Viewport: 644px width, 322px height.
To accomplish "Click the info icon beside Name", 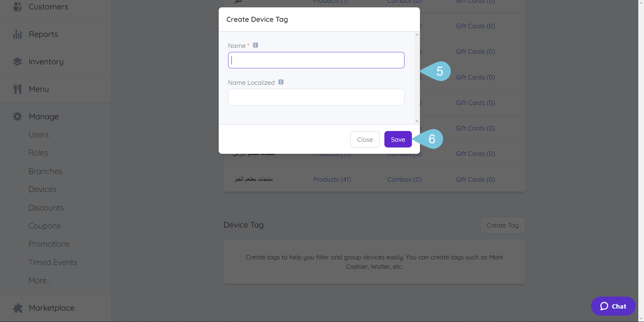I will click(255, 45).
